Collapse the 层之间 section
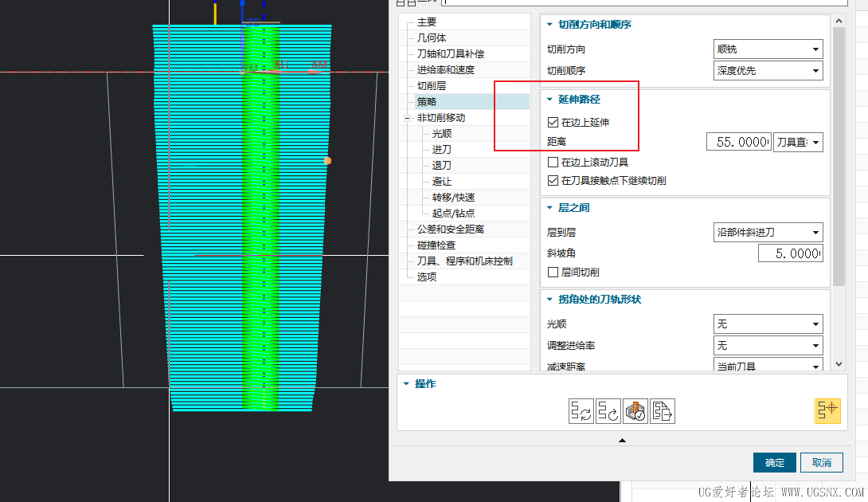868x502 pixels. [549, 208]
